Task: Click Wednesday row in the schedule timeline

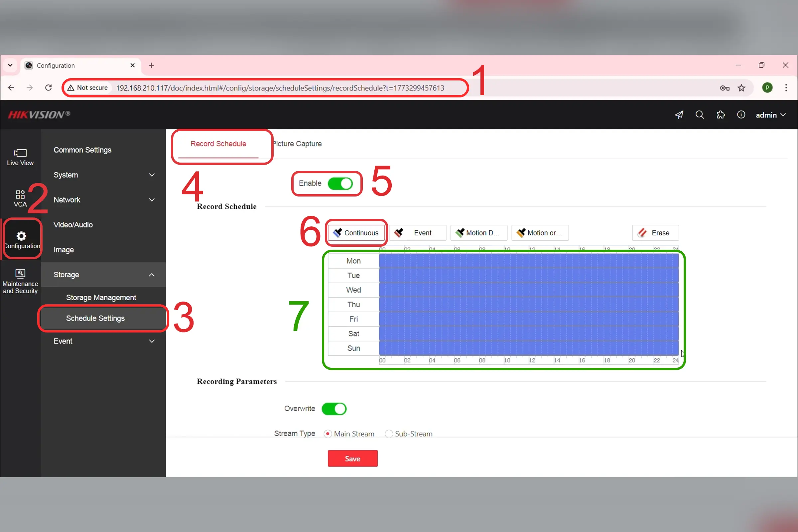Action: coord(529,290)
